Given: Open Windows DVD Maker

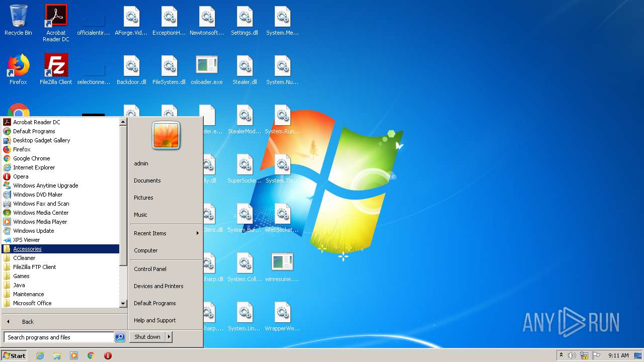Looking at the screenshot, I should click(60, 195).
